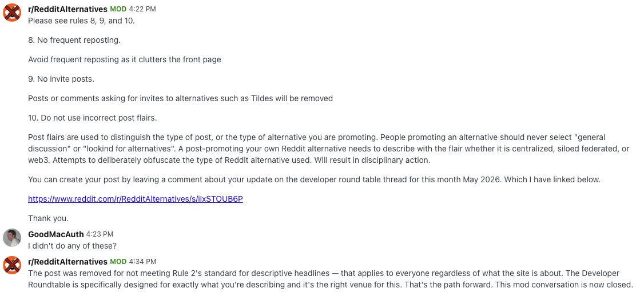Click the 4:34 PM timestamp
The width and height of the screenshot is (644, 296).
pos(142,262)
